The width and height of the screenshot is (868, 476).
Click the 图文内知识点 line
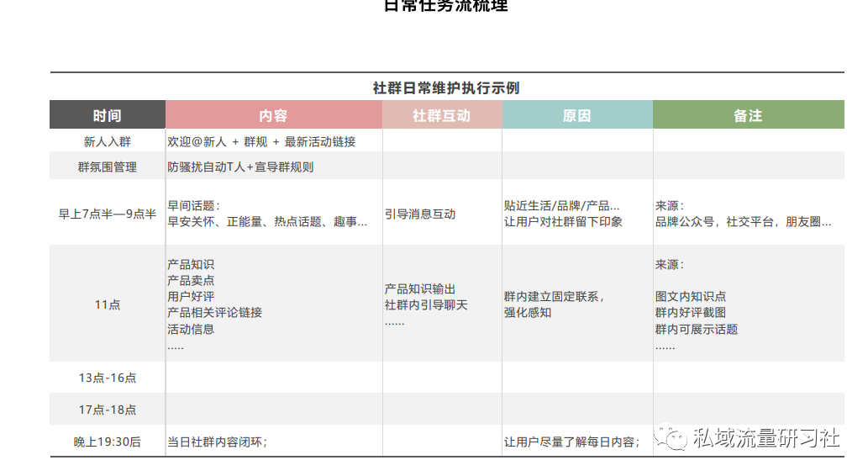(691, 297)
